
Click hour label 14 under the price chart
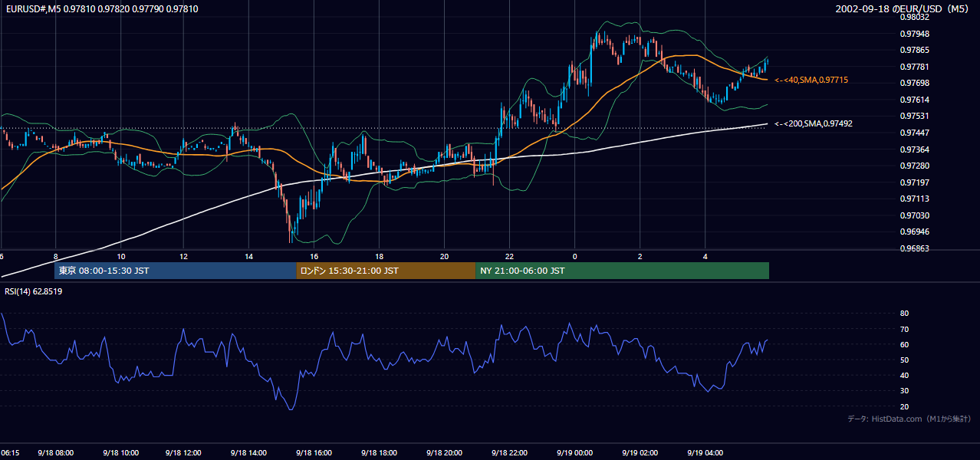[248, 256]
